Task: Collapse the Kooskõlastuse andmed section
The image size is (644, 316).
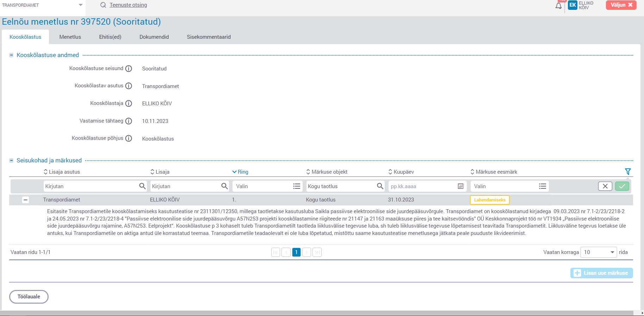Action: click(11, 55)
